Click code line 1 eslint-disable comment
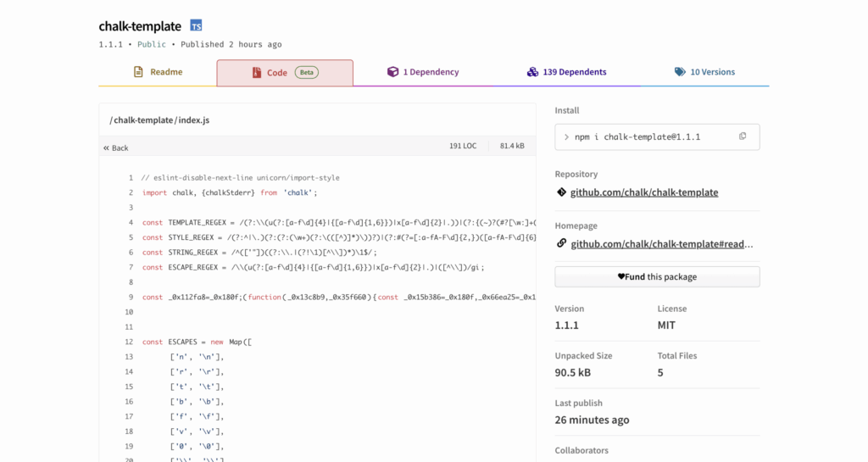The width and height of the screenshot is (868, 462). coord(240,178)
